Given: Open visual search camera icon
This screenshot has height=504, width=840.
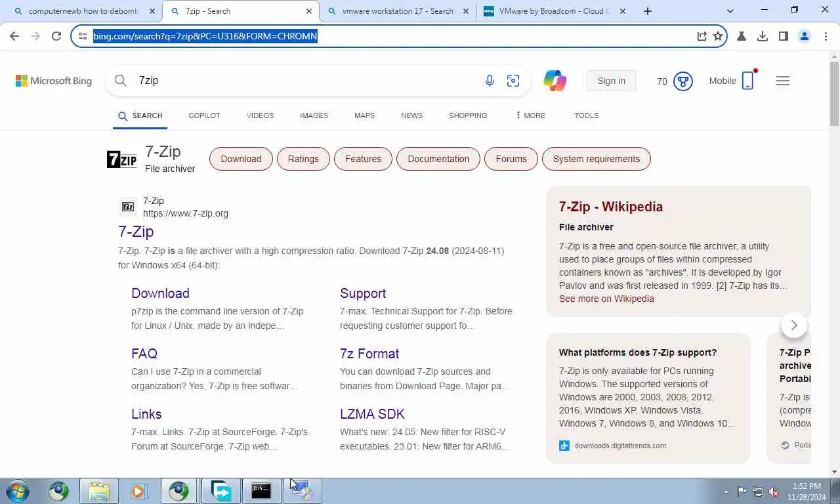Looking at the screenshot, I should (x=513, y=81).
